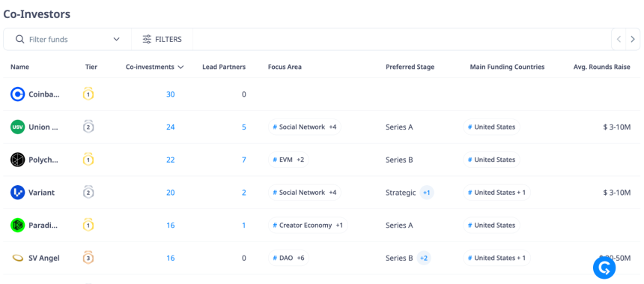Open Paradigm's 16 co-investments link
The height and width of the screenshot is (284, 644).
pyautogui.click(x=171, y=226)
